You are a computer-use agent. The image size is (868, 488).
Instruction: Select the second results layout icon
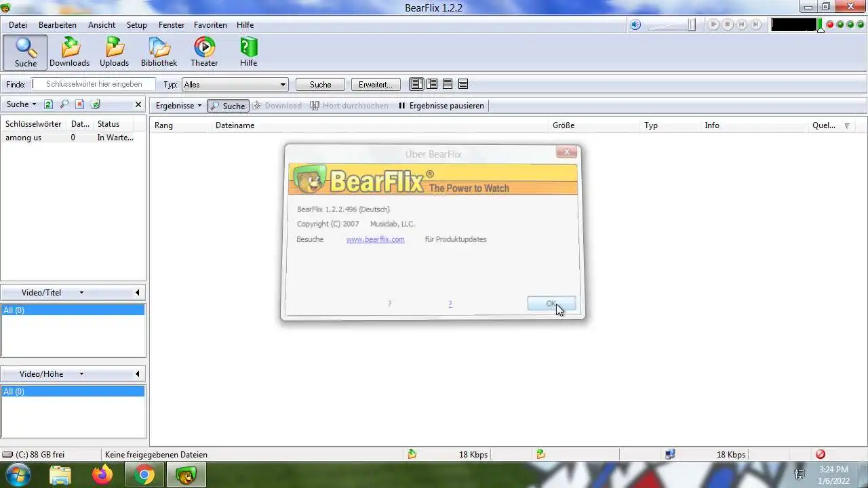(x=432, y=84)
